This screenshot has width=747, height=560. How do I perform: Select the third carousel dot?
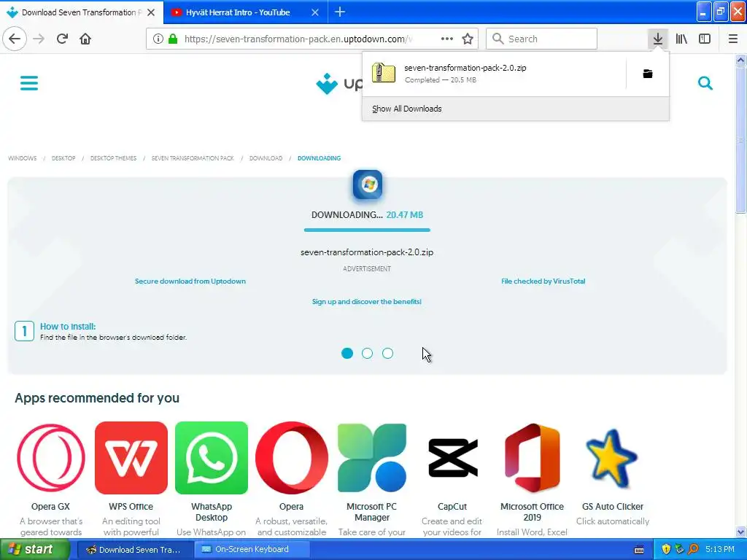pyautogui.click(x=388, y=354)
